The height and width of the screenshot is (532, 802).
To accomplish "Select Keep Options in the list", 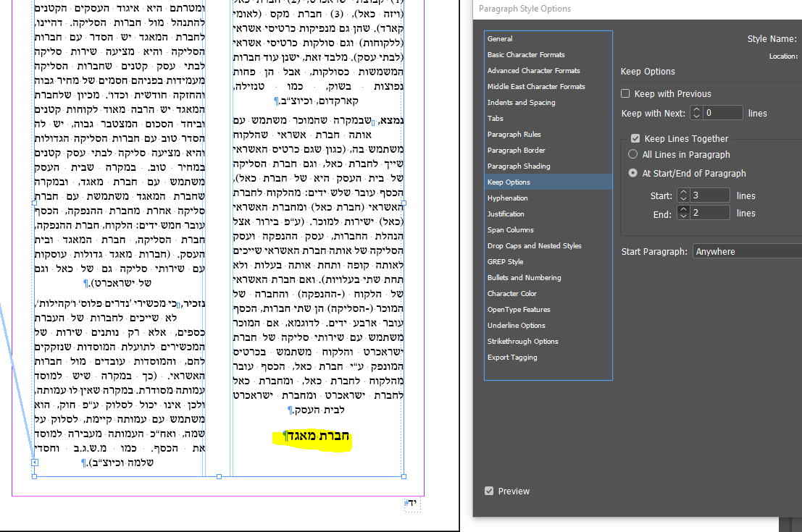I will click(548, 182).
